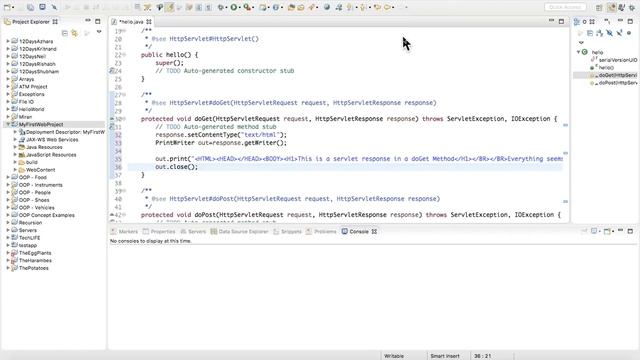
Task: Switch to the Problems tab
Action: [x=321, y=231]
